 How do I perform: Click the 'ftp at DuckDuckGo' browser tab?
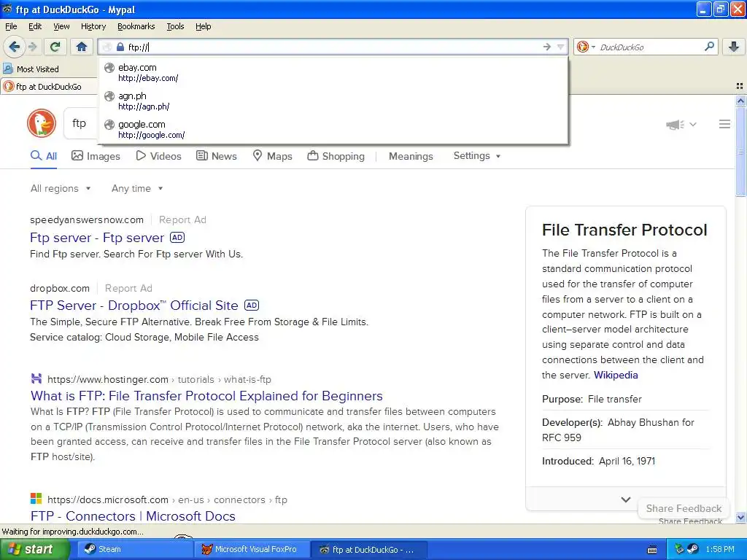pyautogui.click(x=49, y=86)
